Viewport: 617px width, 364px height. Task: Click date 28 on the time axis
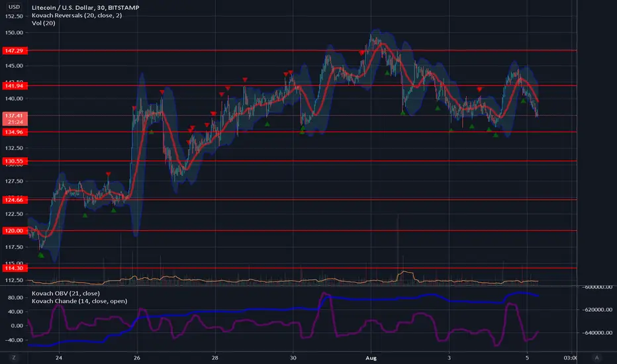(215, 358)
